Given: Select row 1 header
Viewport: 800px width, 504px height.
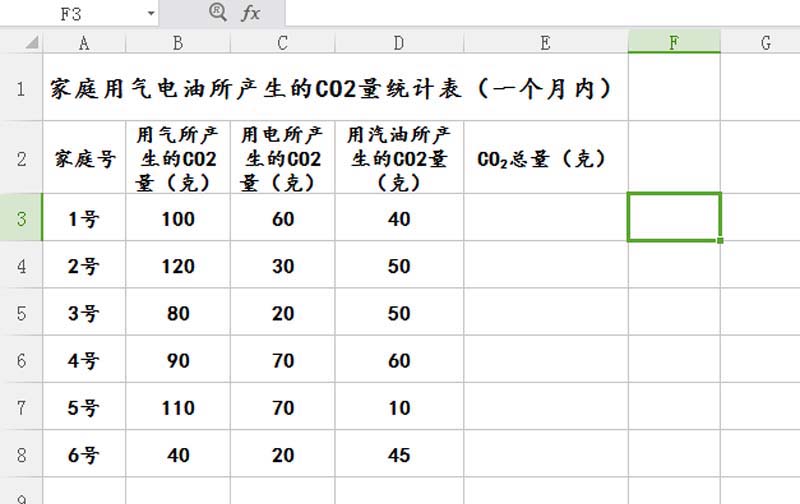Looking at the screenshot, I should [21, 87].
